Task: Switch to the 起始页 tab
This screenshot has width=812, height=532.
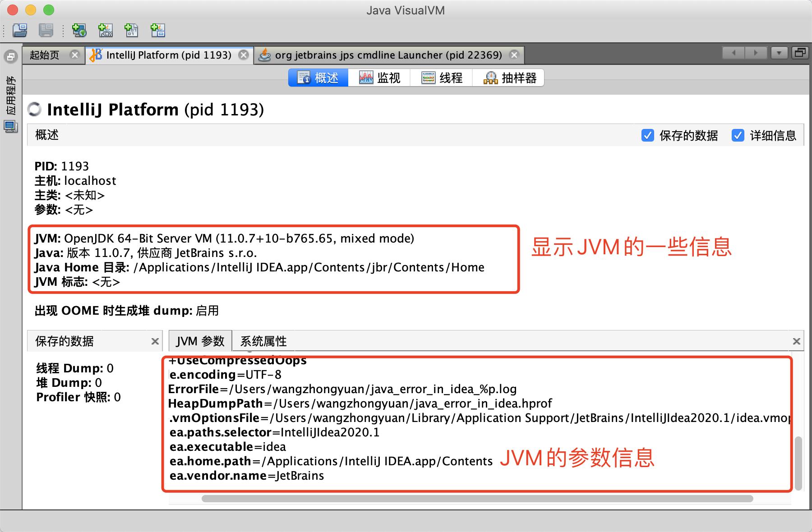Action: tap(45, 55)
